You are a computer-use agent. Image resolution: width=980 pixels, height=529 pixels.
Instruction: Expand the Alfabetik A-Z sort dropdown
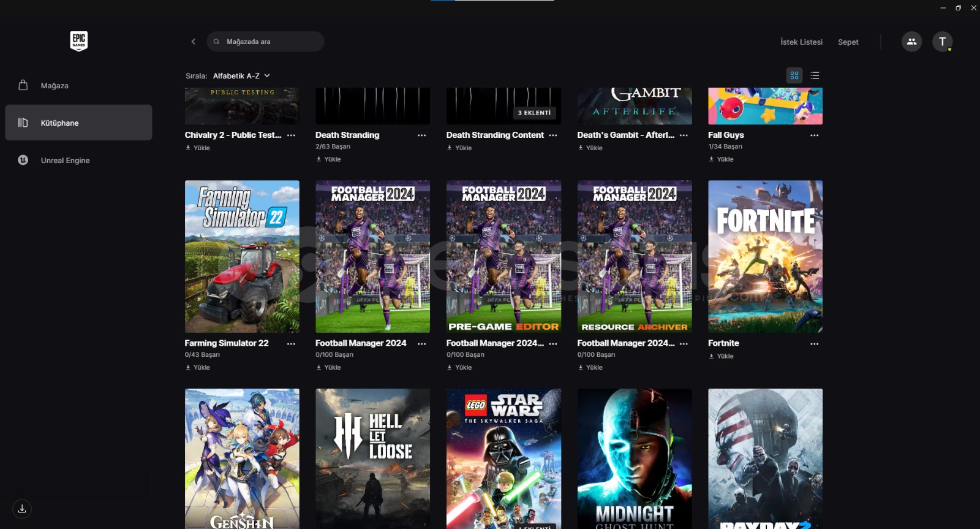(241, 76)
